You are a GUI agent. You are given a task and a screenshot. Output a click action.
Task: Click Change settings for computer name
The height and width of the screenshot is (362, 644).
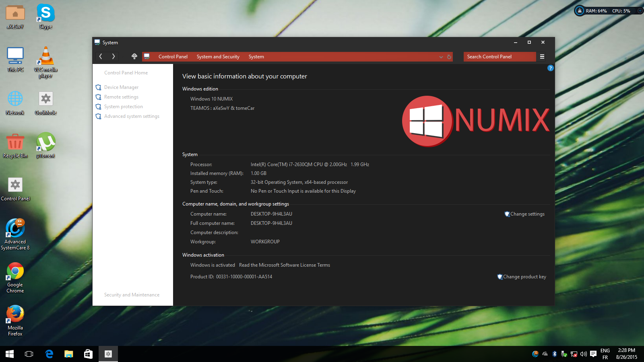click(527, 214)
